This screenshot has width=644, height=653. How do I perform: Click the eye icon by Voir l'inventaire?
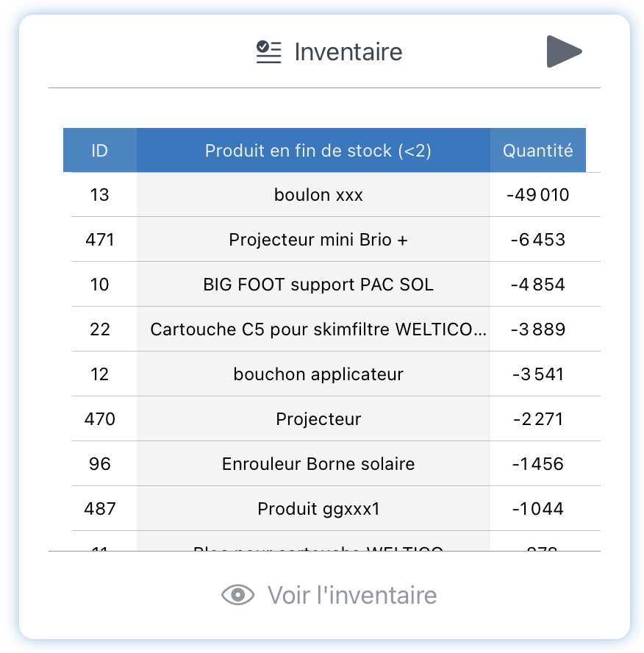(x=237, y=595)
